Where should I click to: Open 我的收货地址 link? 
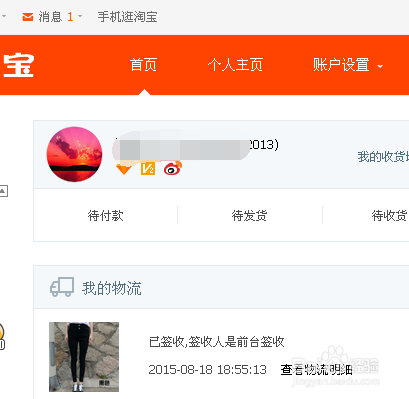click(383, 156)
